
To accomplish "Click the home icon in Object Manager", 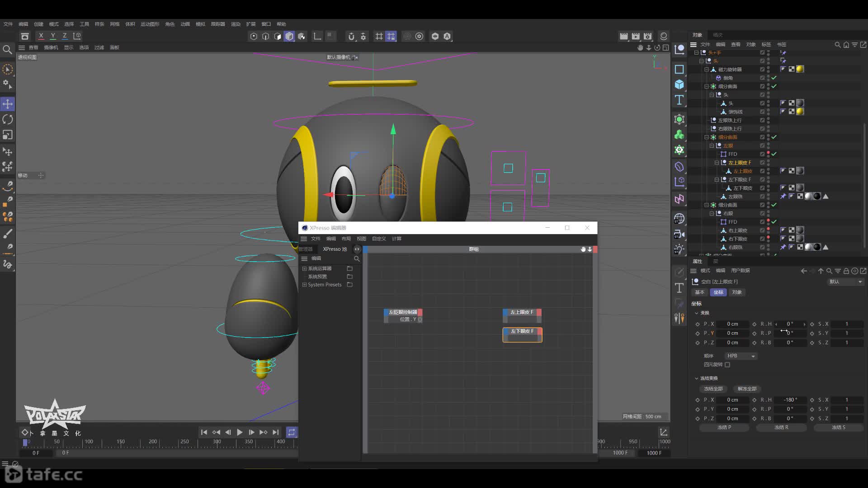I will tap(846, 45).
